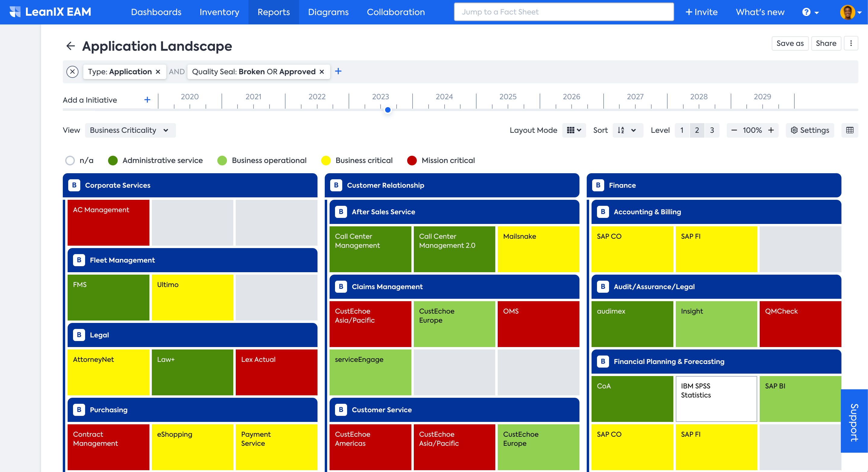Viewport: 868px width, 472px height.
Task: Open the user avatar menu
Action: pos(850,12)
